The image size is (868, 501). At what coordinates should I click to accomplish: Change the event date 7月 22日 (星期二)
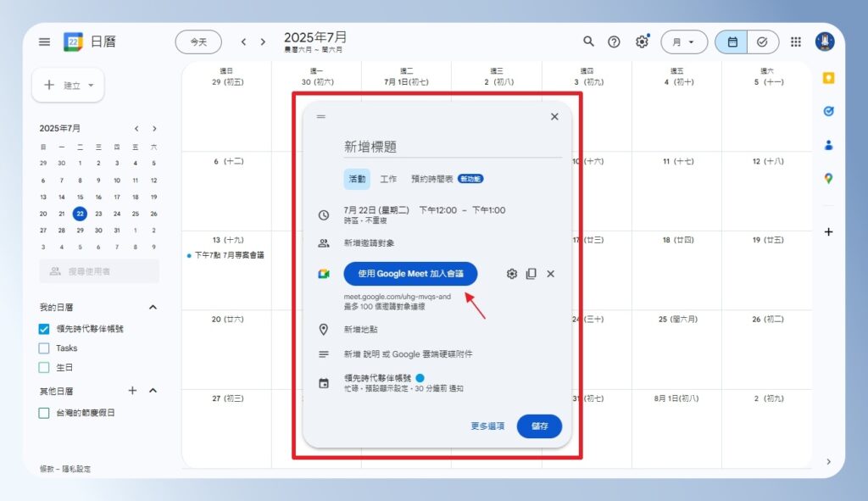pyautogui.click(x=376, y=210)
